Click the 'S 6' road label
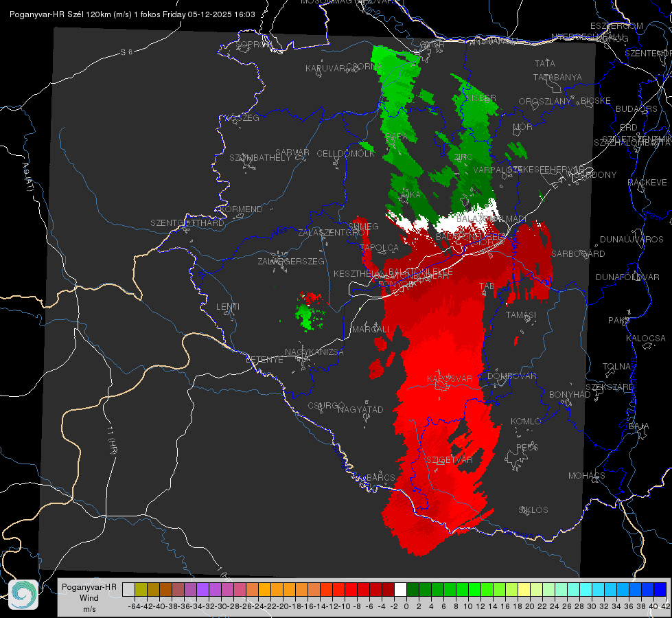Screen dimensions: 672x618 (127, 52)
